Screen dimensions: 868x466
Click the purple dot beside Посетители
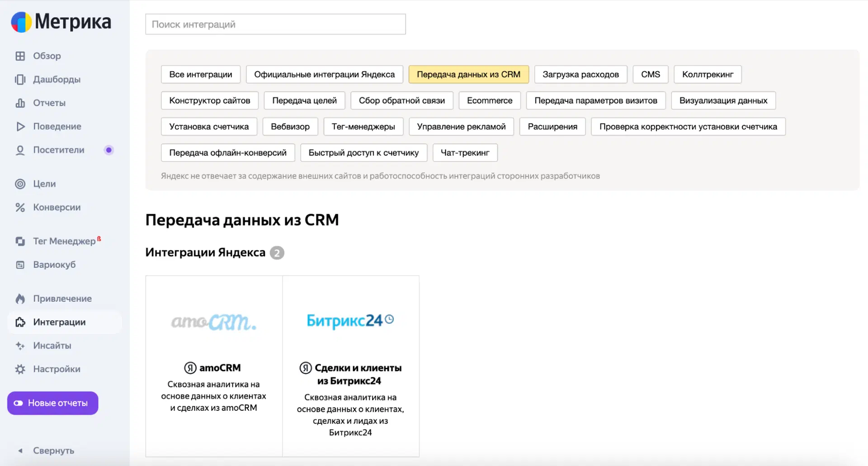[x=108, y=150]
